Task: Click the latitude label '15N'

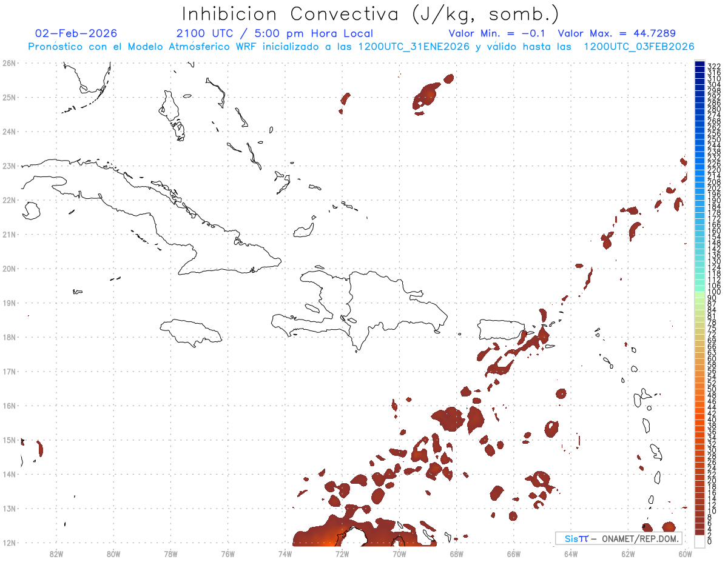Action: (x=8, y=440)
